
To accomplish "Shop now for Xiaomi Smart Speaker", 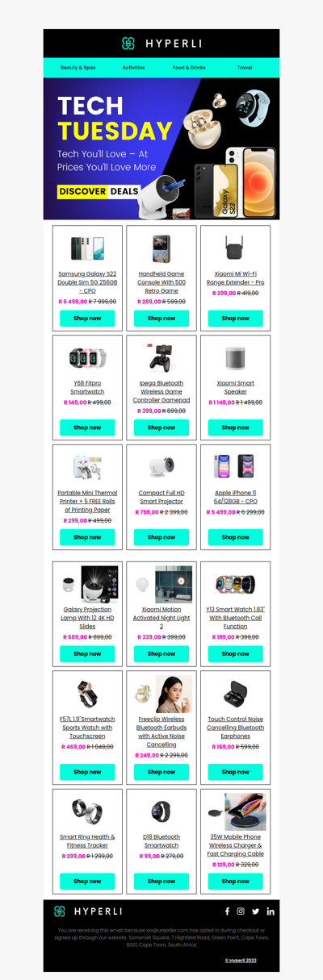I will point(235,427).
